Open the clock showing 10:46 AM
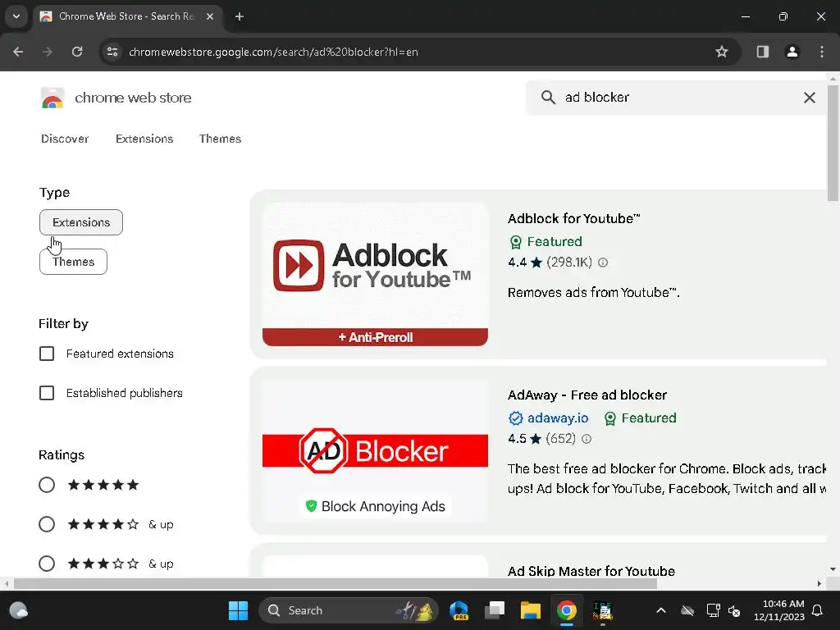Image resolution: width=840 pixels, height=630 pixels. click(x=779, y=610)
